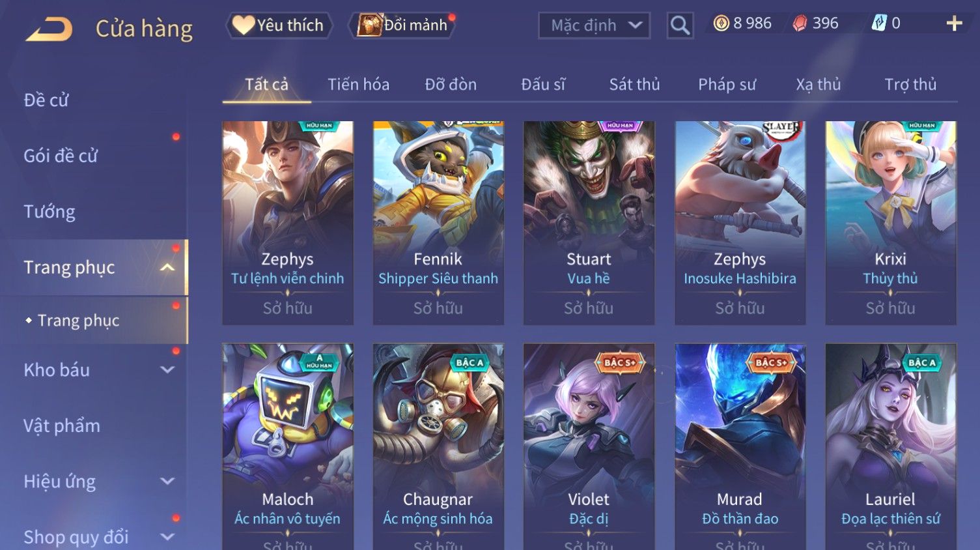Switch to the Tiến hóa tab
Image resolution: width=980 pixels, height=550 pixels.
point(358,84)
